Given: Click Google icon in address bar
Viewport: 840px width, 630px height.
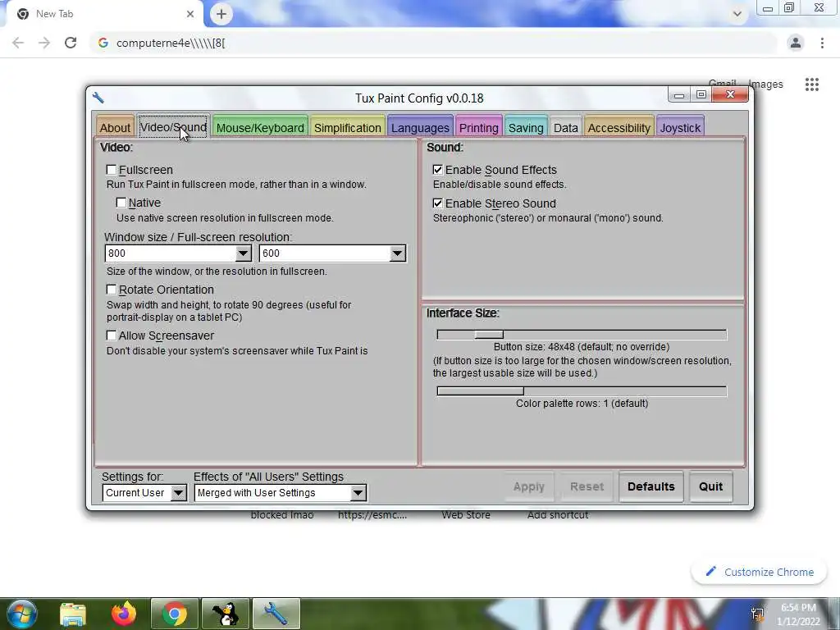Looking at the screenshot, I should coord(103,43).
